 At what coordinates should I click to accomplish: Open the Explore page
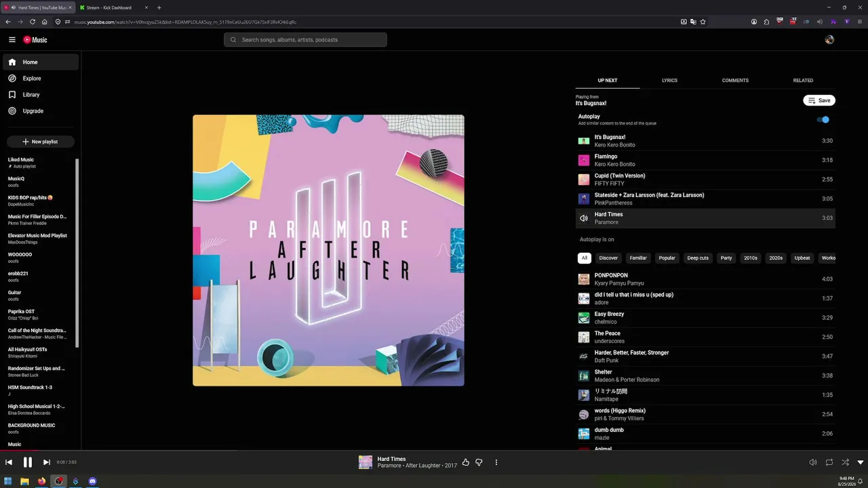click(x=41, y=79)
